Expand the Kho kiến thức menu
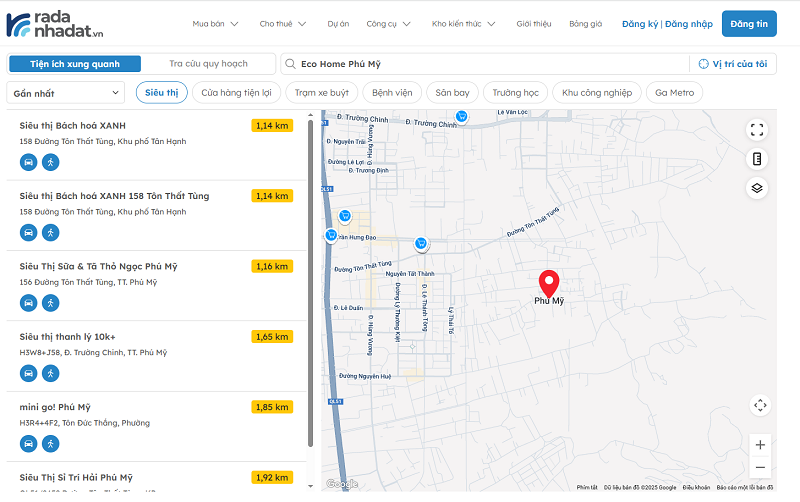The width and height of the screenshot is (800, 502). point(463,24)
